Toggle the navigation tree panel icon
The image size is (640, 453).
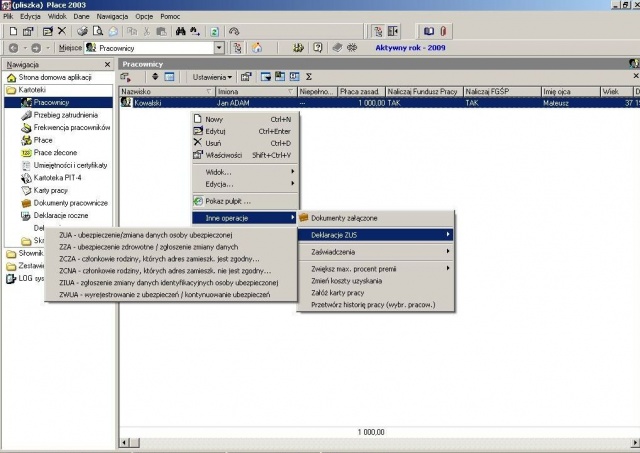coord(378,31)
